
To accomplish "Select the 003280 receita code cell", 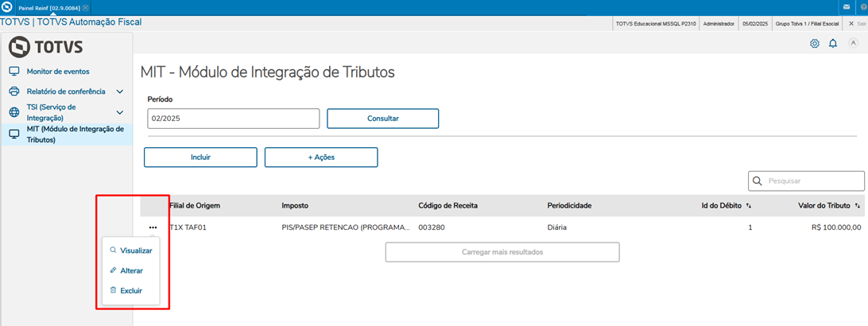I will tap(430, 227).
